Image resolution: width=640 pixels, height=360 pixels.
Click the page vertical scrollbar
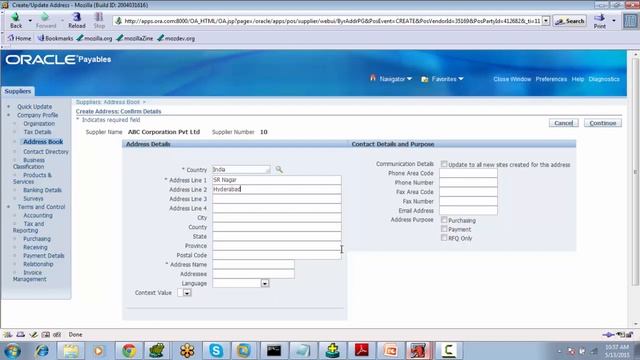point(635,171)
